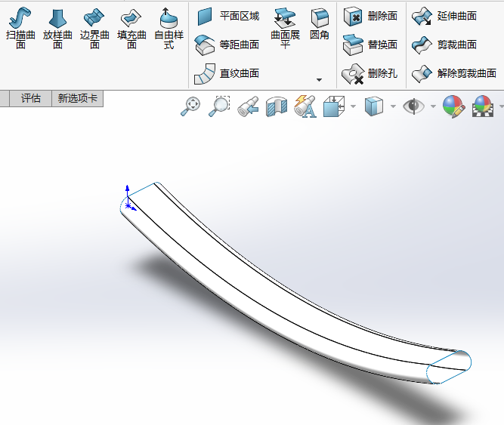This screenshot has height=425, width=504.
Task: Click the Previous View icon
Action: [248, 106]
